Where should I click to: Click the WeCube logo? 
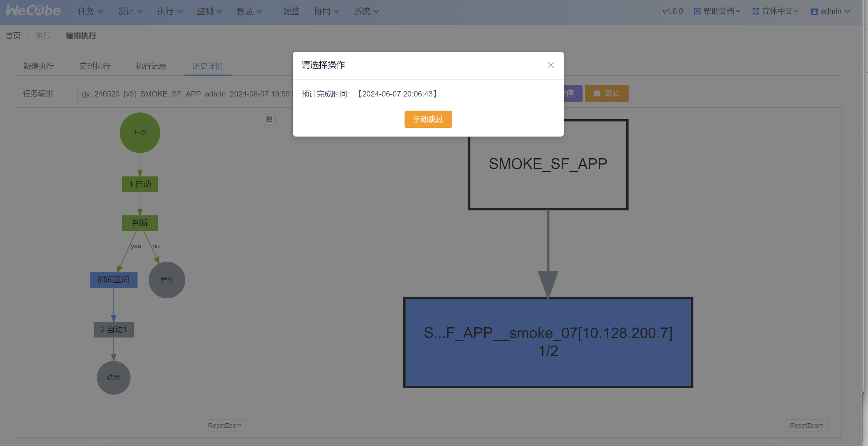33,11
